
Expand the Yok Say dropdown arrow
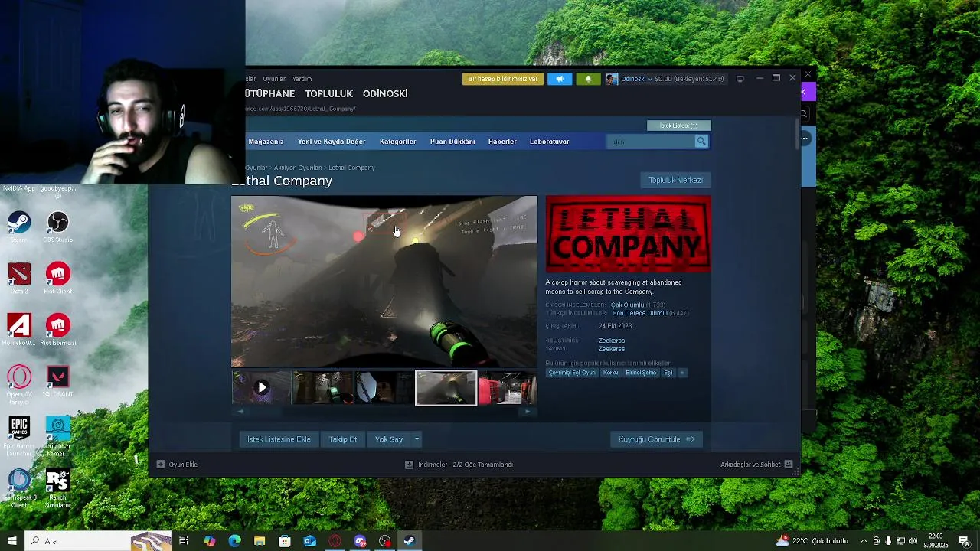416,439
